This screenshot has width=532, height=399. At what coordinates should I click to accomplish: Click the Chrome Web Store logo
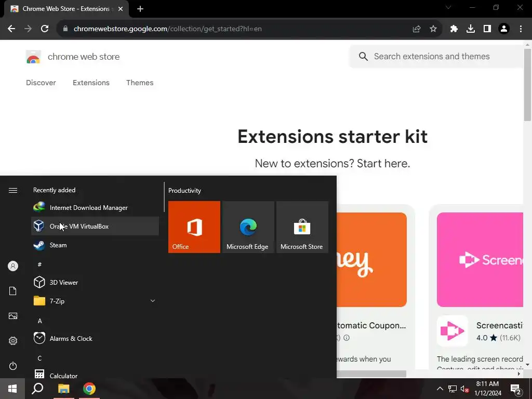[x=33, y=57]
